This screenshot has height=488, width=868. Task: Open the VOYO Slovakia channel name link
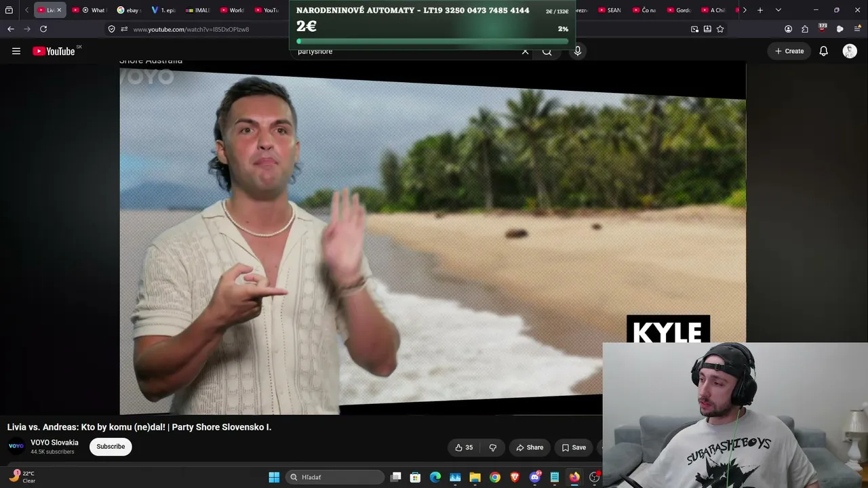click(x=54, y=443)
